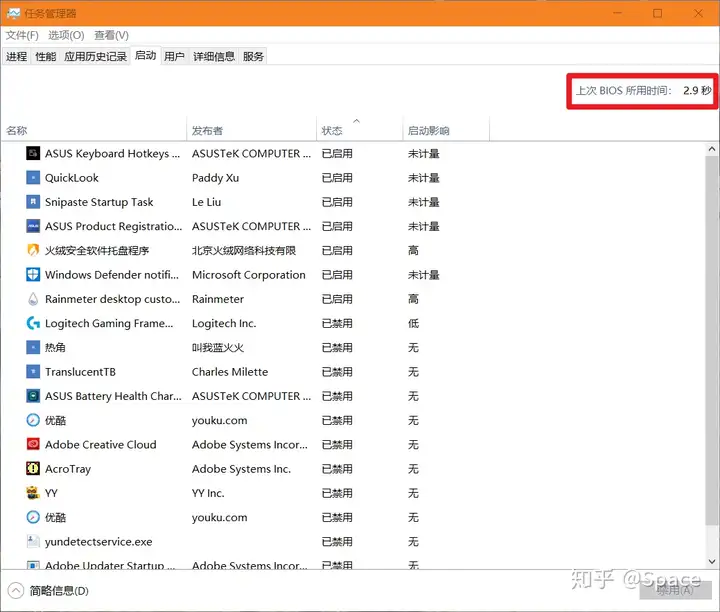Click the Task Manager title bar icon
720x612 pixels.
14,13
